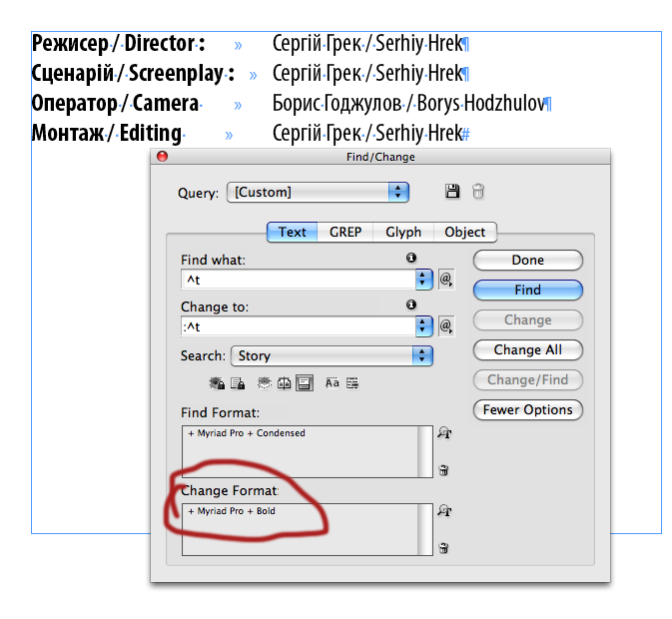Clear Change Format attributes trash icon

pyautogui.click(x=443, y=548)
